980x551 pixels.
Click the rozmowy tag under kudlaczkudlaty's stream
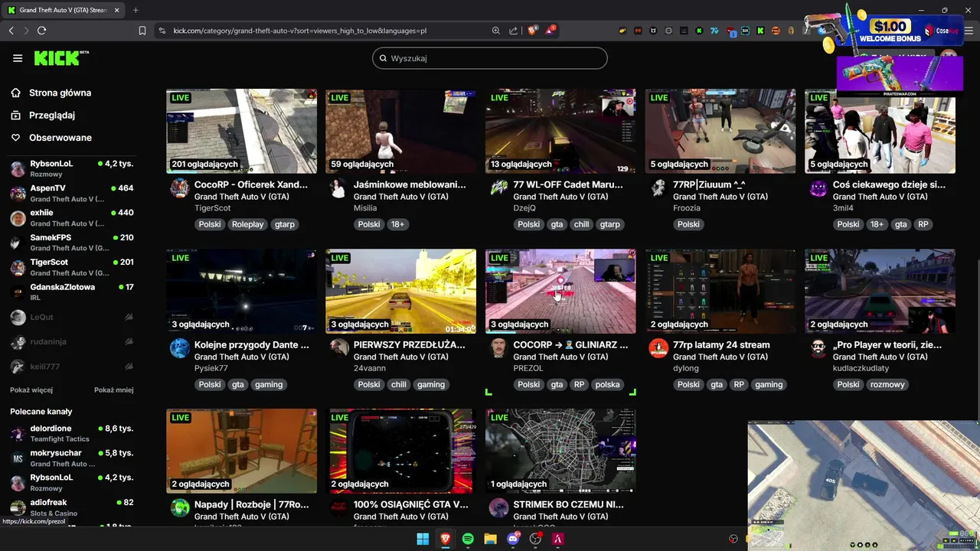click(x=888, y=384)
